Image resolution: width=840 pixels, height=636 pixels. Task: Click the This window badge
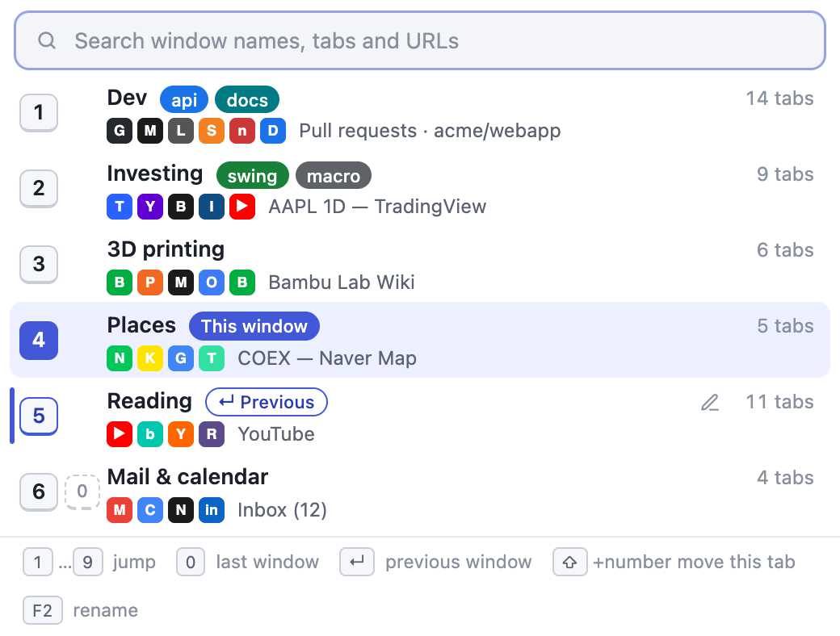(254, 326)
